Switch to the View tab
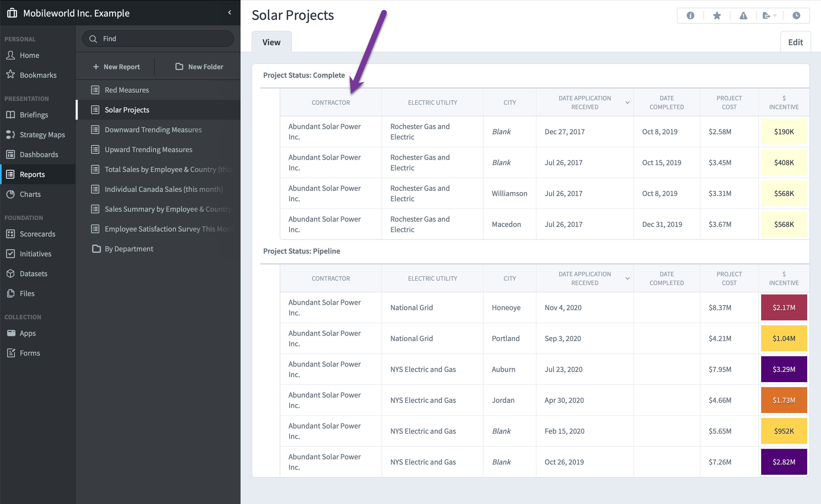Image resolution: width=821 pixels, height=504 pixels. tap(271, 42)
